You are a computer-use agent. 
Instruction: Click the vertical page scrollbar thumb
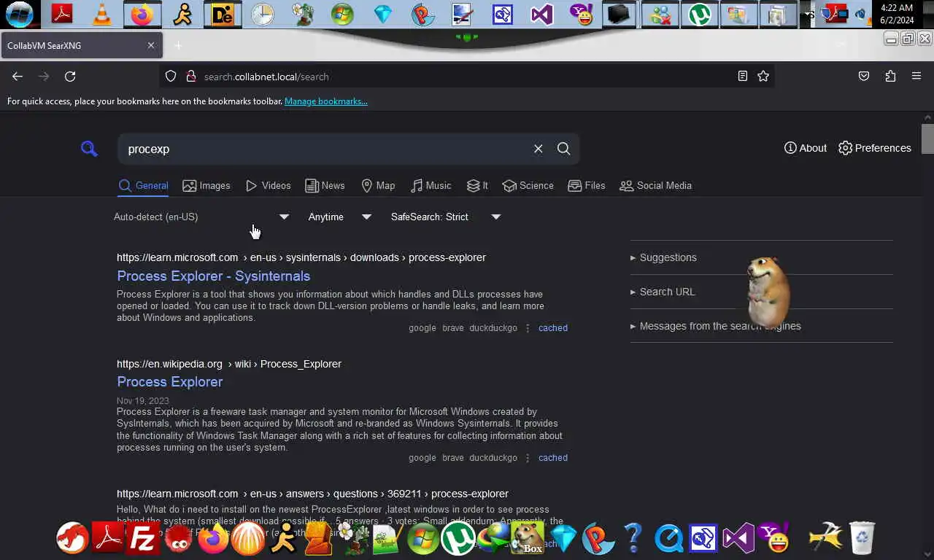(927, 139)
